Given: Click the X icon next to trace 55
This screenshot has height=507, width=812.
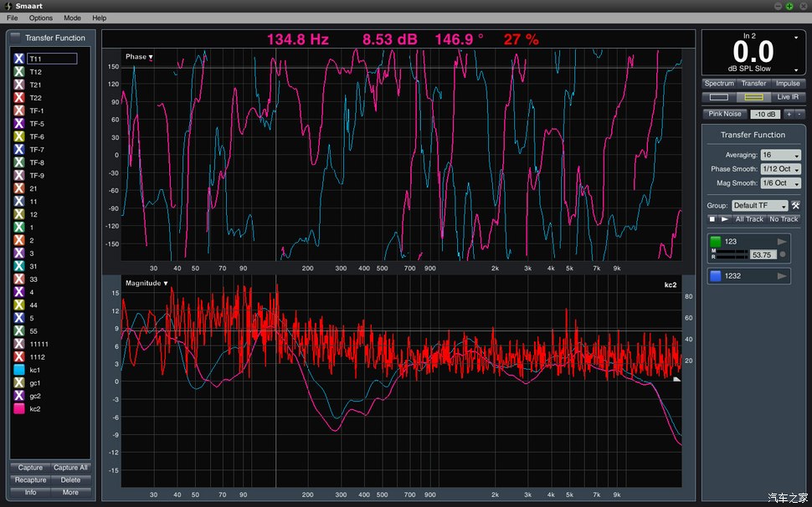Looking at the screenshot, I should point(19,330).
